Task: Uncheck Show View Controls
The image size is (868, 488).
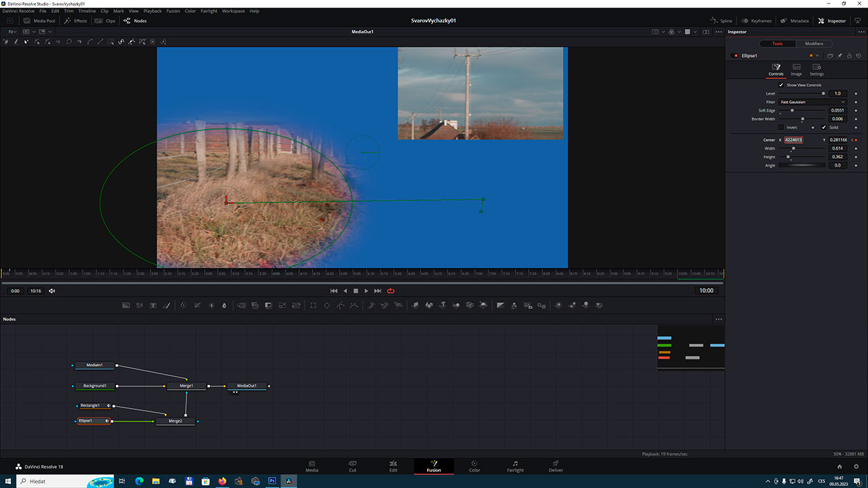Action: [x=781, y=85]
